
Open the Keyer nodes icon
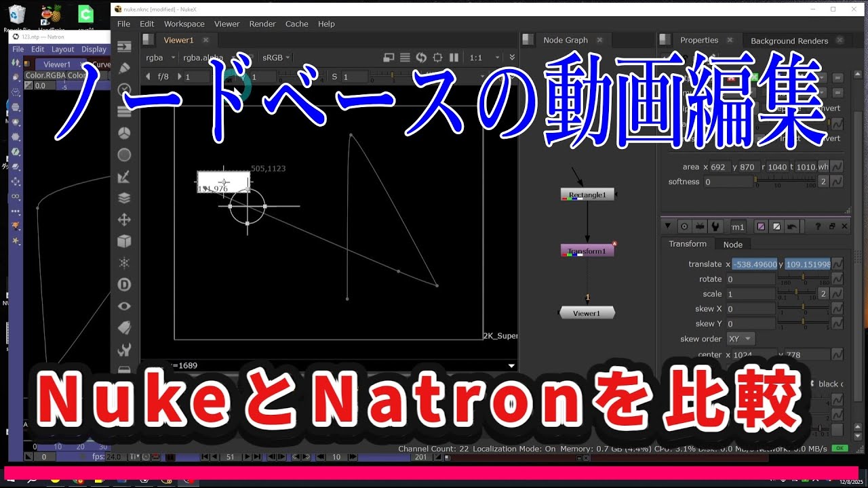pos(124,176)
